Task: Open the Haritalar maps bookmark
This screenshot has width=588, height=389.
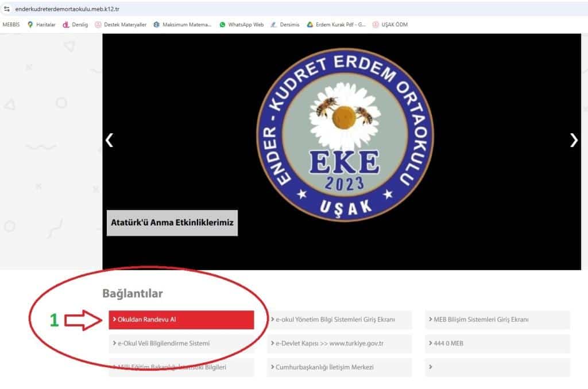Action: pyautogui.click(x=41, y=24)
